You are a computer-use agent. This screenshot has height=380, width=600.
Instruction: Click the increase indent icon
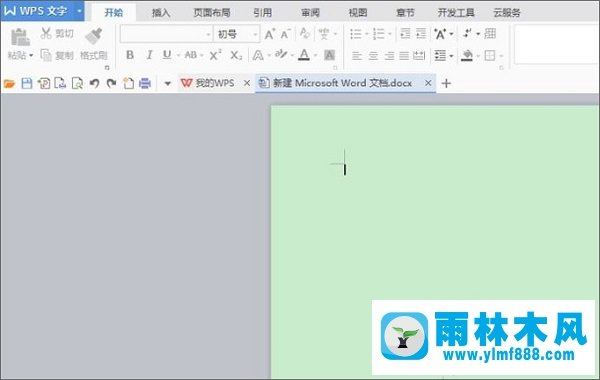tap(421, 34)
